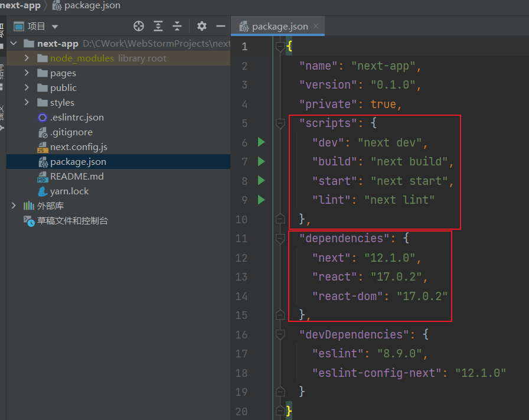This screenshot has height=420, width=529.
Task: Click the true value on line 4
Action: point(383,104)
